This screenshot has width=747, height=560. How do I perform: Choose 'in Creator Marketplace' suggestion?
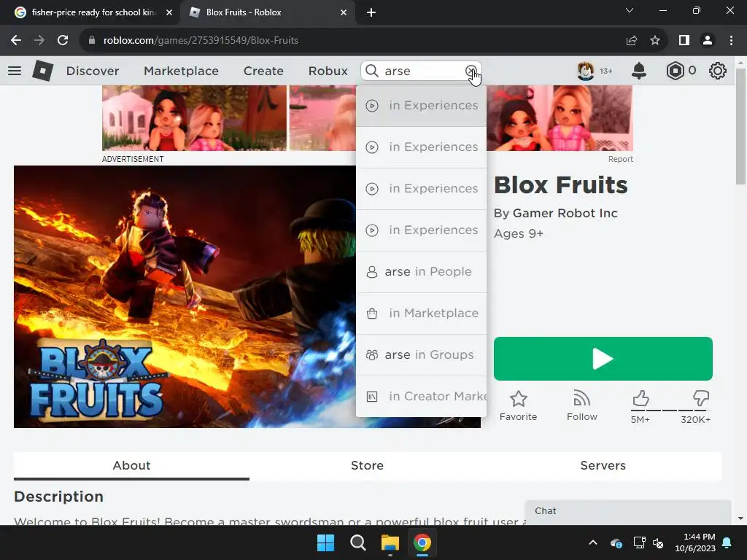421,396
